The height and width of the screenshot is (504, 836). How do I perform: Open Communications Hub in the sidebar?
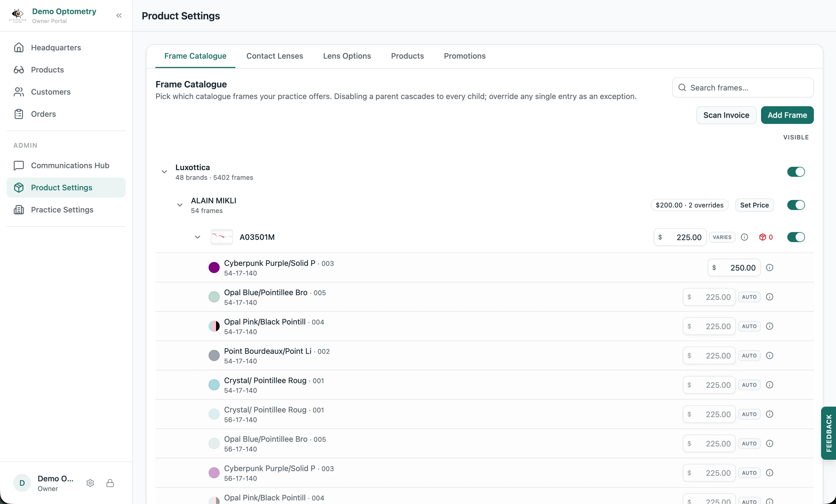point(66,165)
